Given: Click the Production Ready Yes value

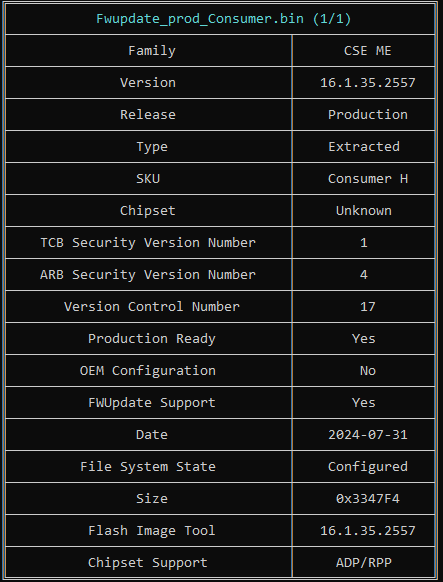Looking at the screenshot, I should 364,339.
